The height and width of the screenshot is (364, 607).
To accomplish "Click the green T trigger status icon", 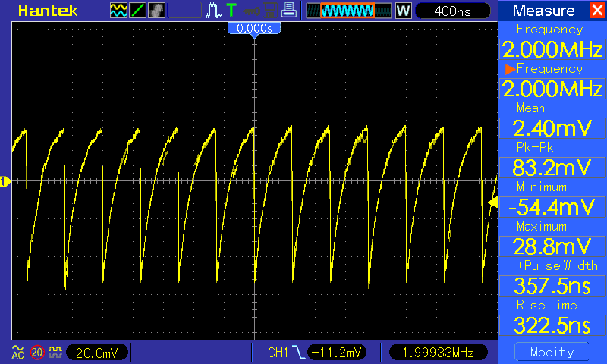I will coord(231,11).
